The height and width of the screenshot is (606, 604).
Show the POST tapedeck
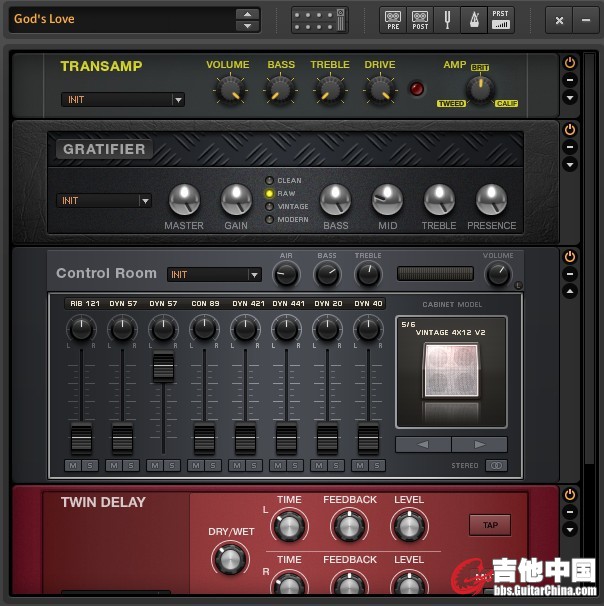click(x=420, y=19)
